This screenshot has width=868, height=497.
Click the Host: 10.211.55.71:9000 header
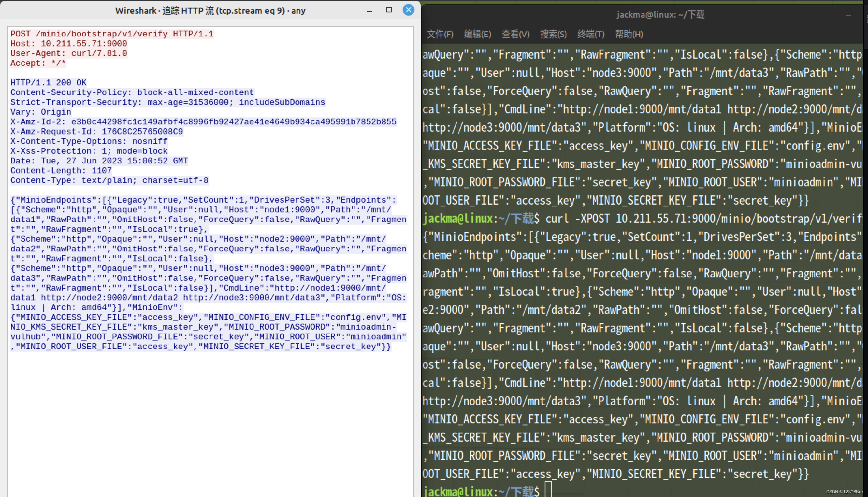tap(69, 44)
